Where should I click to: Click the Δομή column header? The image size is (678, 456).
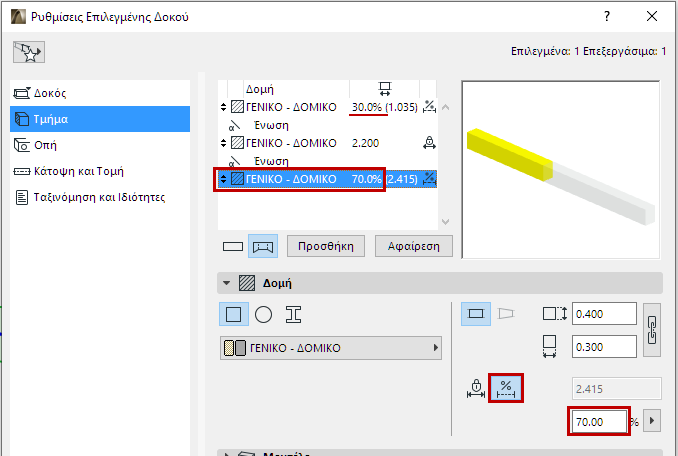click(x=259, y=89)
